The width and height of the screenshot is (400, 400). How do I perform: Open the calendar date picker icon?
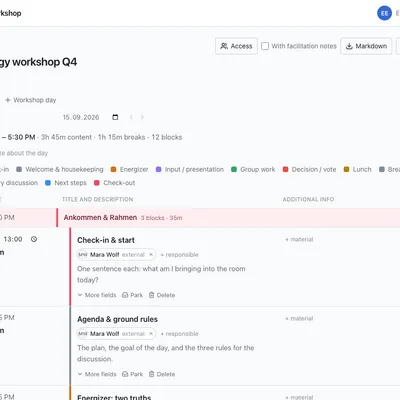pos(115,117)
